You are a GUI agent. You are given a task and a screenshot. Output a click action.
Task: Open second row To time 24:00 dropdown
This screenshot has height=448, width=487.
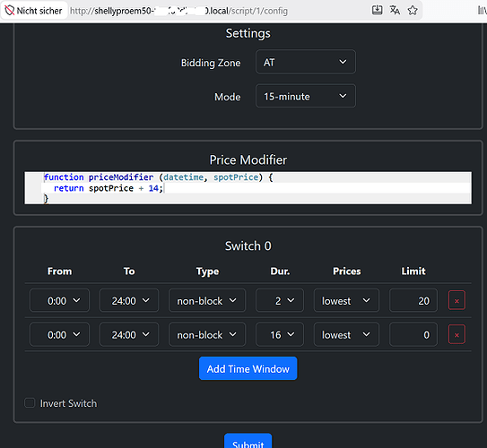[x=129, y=334]
